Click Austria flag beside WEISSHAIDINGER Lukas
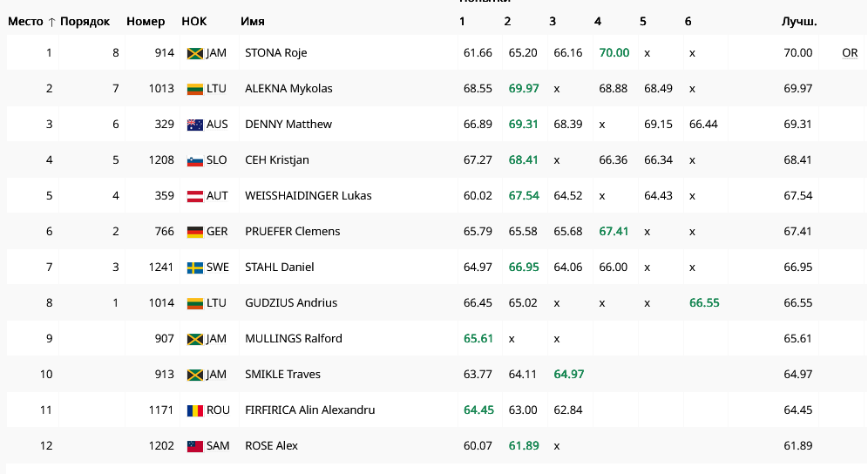This screenshot has width=868, height=474. [194, 196]
